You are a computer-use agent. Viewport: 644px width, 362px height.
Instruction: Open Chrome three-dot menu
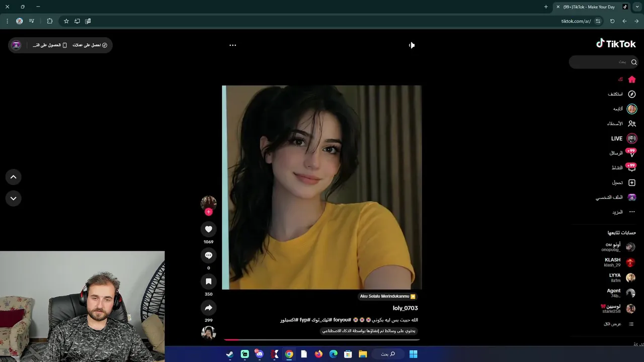[x=7, y=21]
